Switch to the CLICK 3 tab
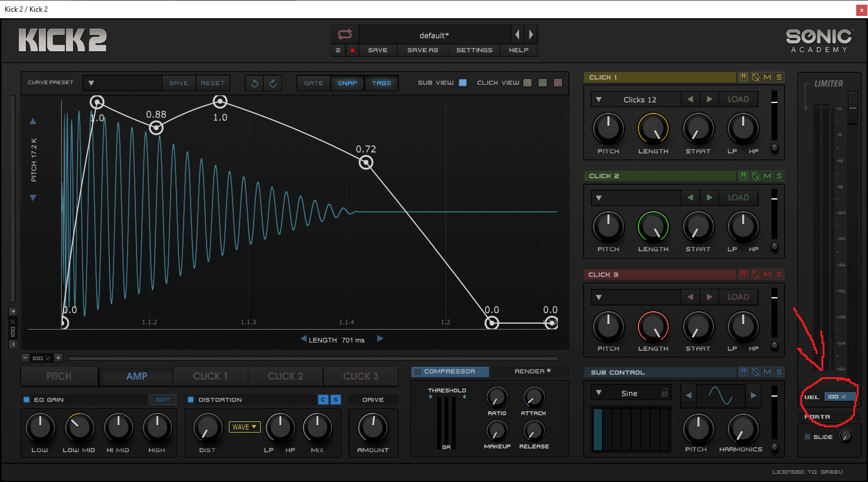 pos(361,376)
